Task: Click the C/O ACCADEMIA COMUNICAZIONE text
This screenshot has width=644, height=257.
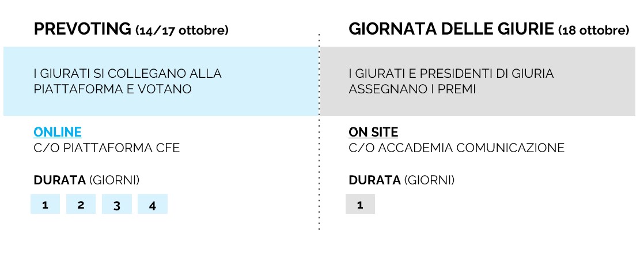Action: tap(456, 148)
